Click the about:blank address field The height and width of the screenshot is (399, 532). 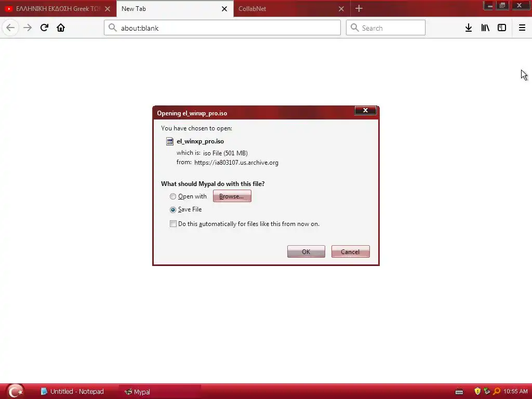pos(222,28)
